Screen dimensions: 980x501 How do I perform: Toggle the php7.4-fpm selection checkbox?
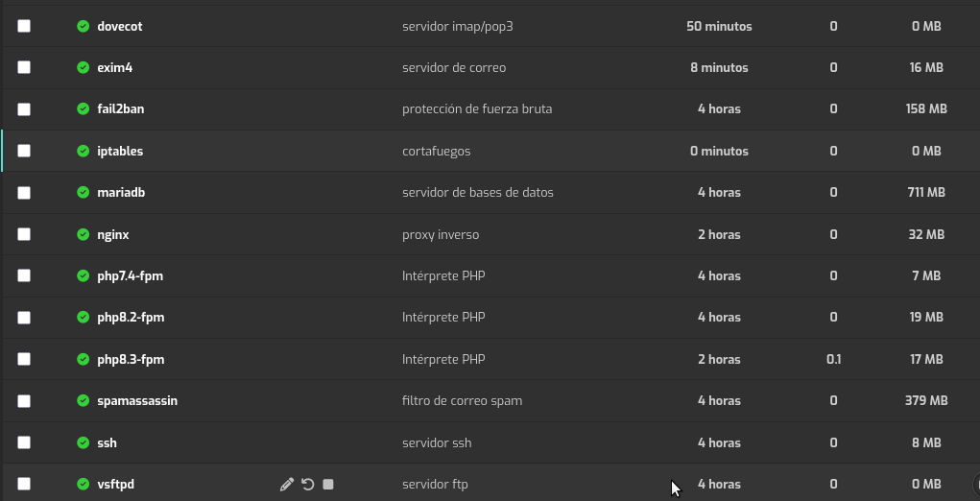tap(24, 275)
